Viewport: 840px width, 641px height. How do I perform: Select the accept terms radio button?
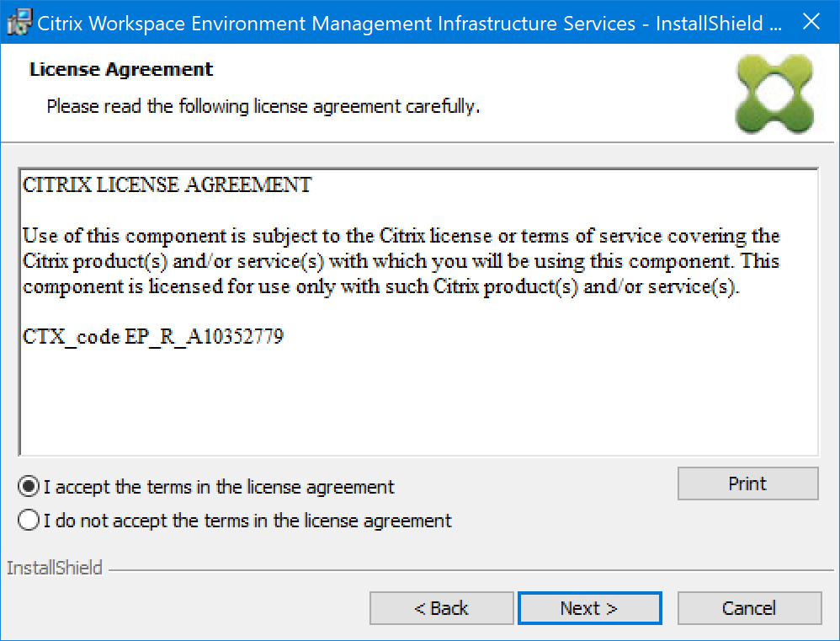tap(29, 487)
